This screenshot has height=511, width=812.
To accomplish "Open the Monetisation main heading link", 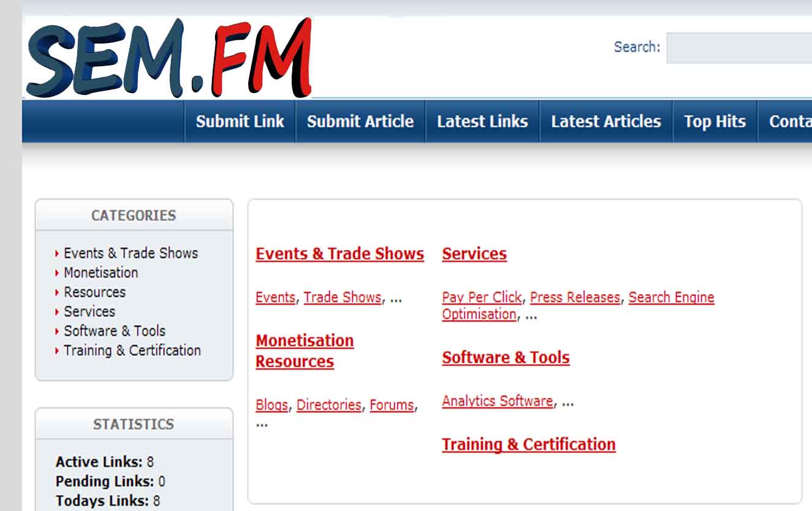I will click(305, 341).
